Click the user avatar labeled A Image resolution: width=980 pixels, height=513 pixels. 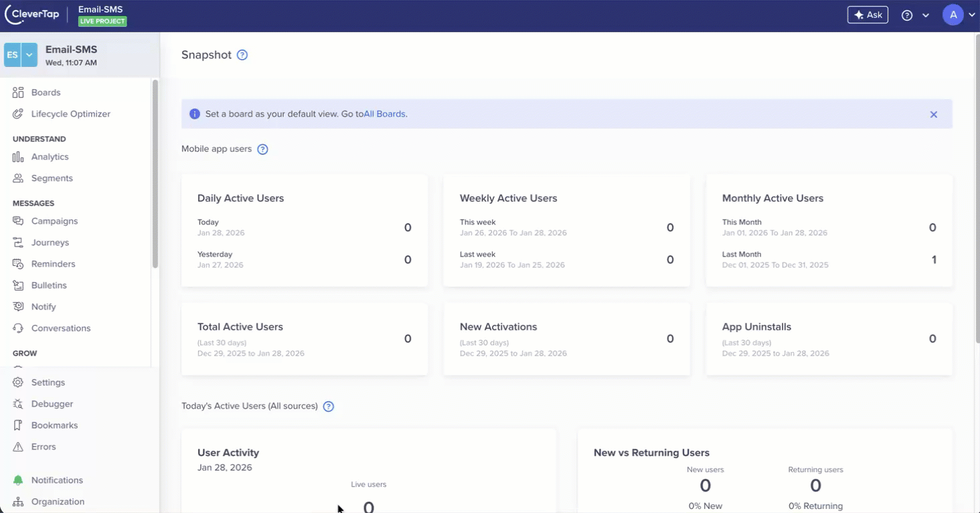[953, 15]
